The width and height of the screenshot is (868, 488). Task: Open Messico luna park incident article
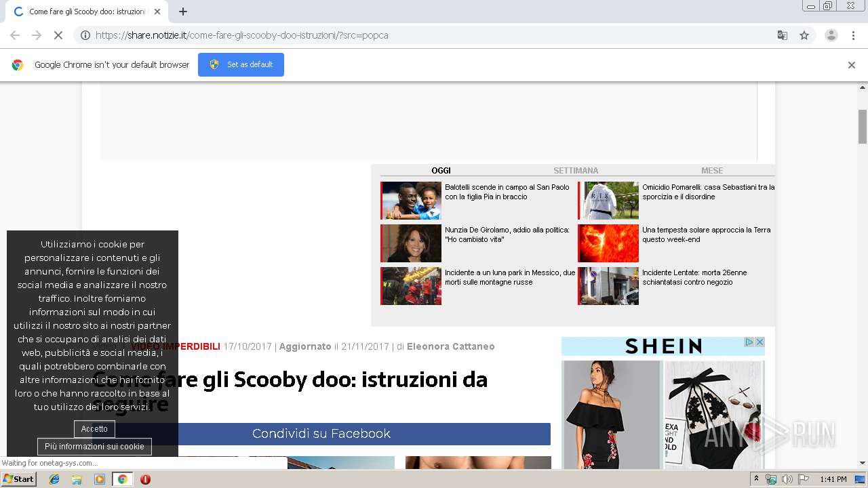(510, 277)
